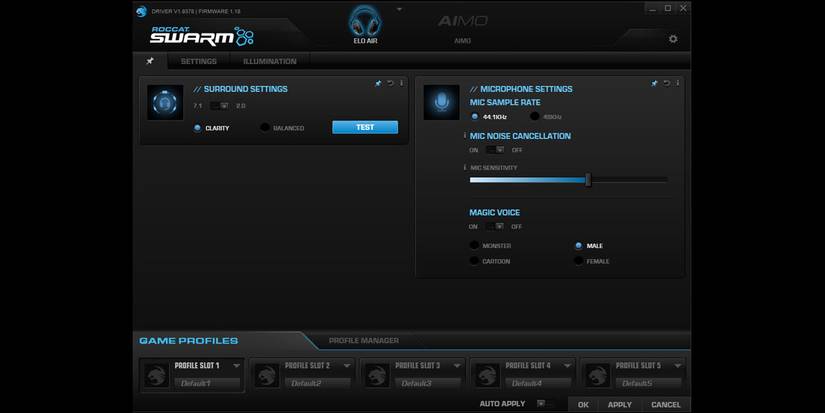Open the small dropdown arrow beside ELO AIR
Screen dimensions: 825x413
click(399, 9)
